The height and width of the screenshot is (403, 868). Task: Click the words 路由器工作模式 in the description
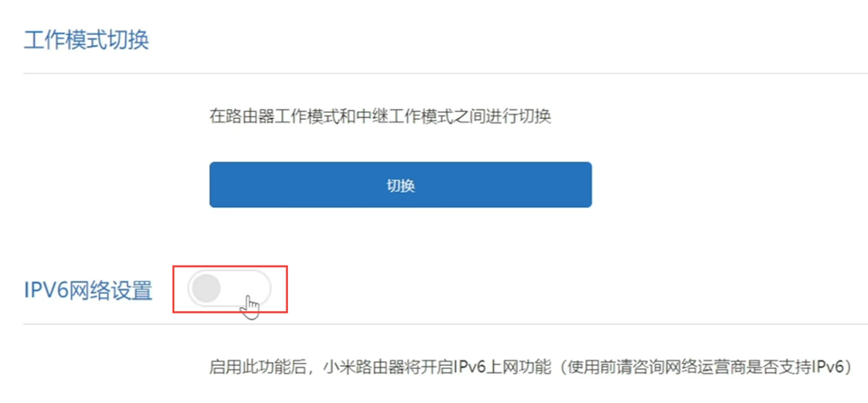point(281,116)
